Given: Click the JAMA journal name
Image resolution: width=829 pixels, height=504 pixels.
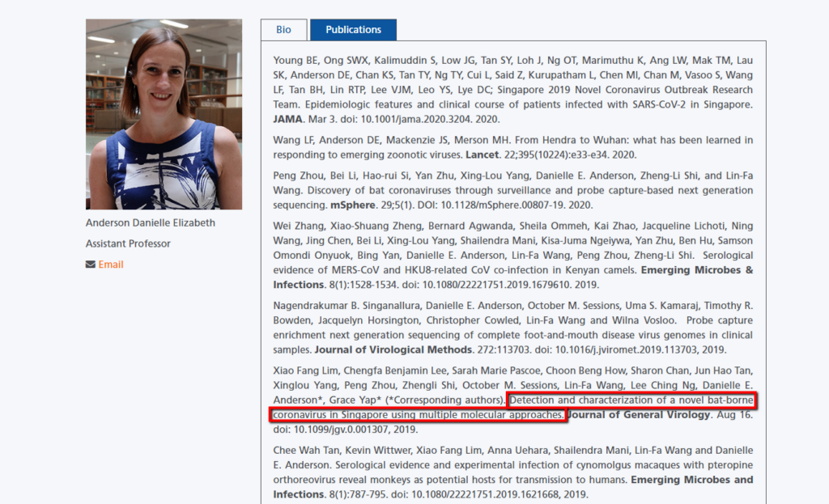Looking at the screenshot, I should pyautogui.click(x=289, y=119).
